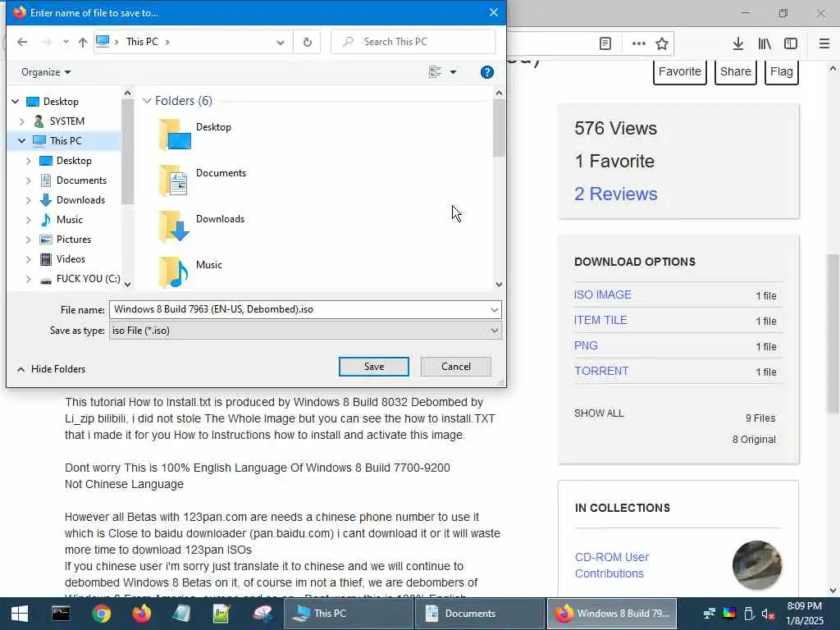Viewport: 840px width, 630px height.
Task: Launch Firefox pinned taskbar icon
Action: tap(141, 614)
